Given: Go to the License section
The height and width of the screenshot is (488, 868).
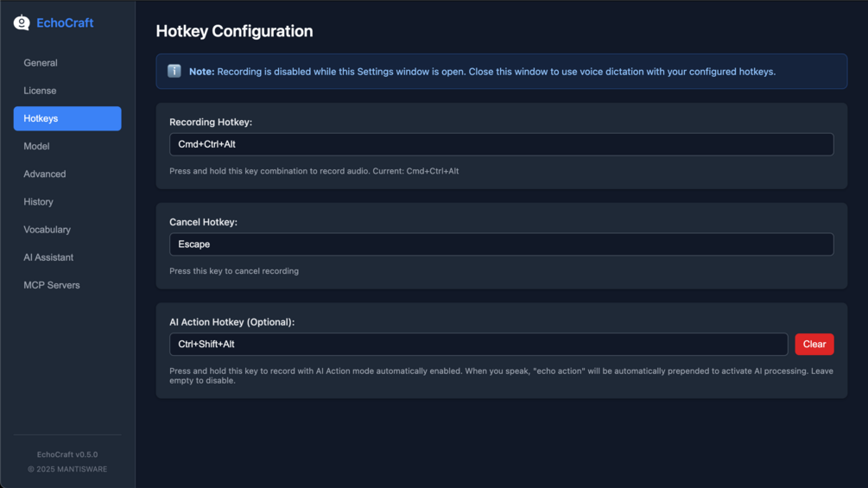Looking at the screenshot, I should [x=40, y=91].
